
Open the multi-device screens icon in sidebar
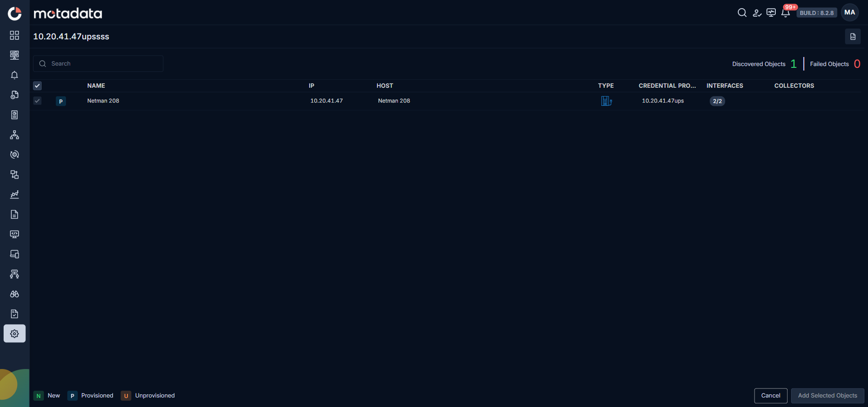click(14, 254)
